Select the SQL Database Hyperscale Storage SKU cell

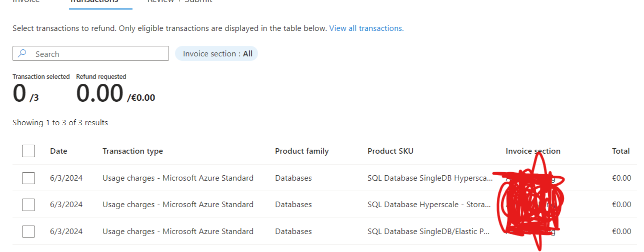click(428, 205)
